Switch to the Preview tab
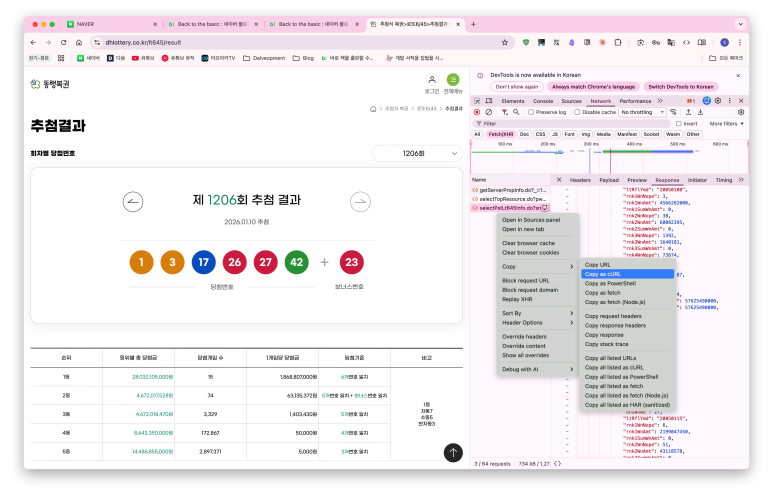 [x=637, y=180]
